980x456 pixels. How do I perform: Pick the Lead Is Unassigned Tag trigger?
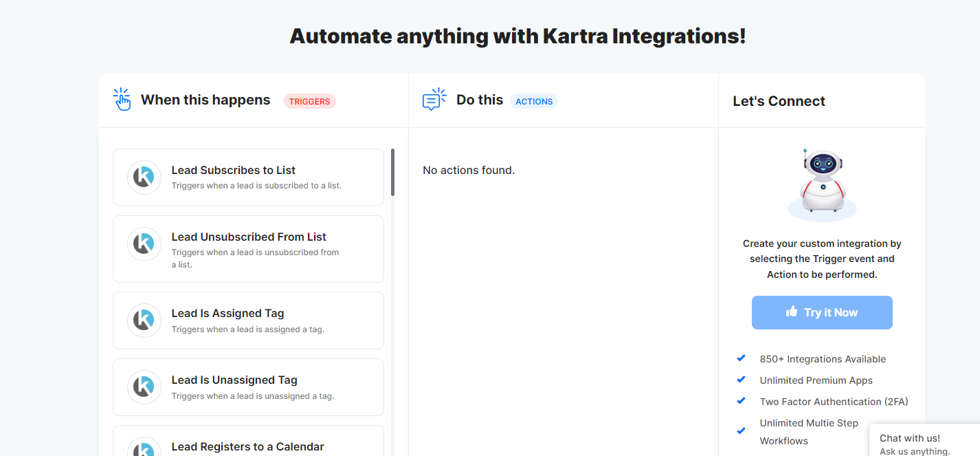tap(248, 387)
